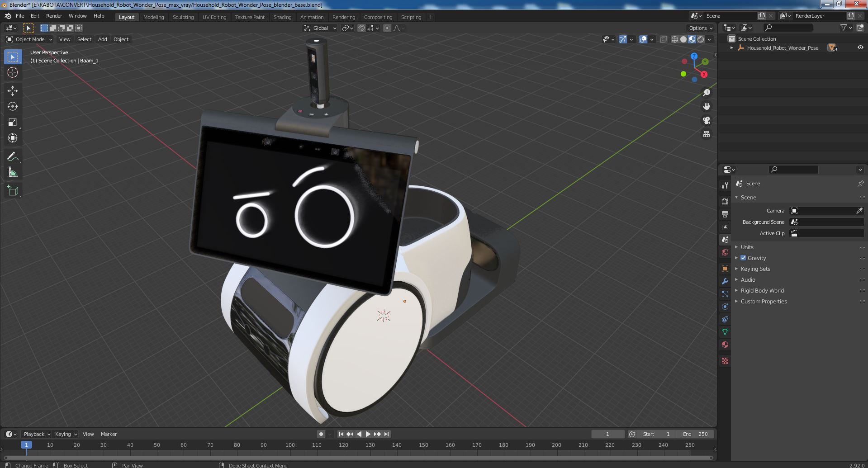This screenshot has width=868, height=468.
Task: Open the Playback dropdown
Action: [x=37, y=434]
